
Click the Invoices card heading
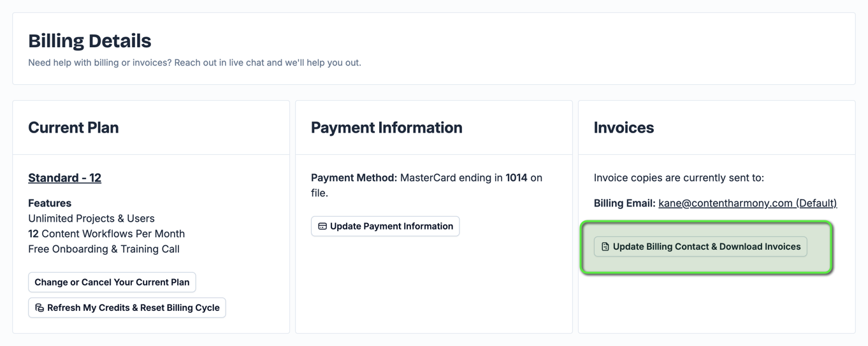click(x=624, y=127)
